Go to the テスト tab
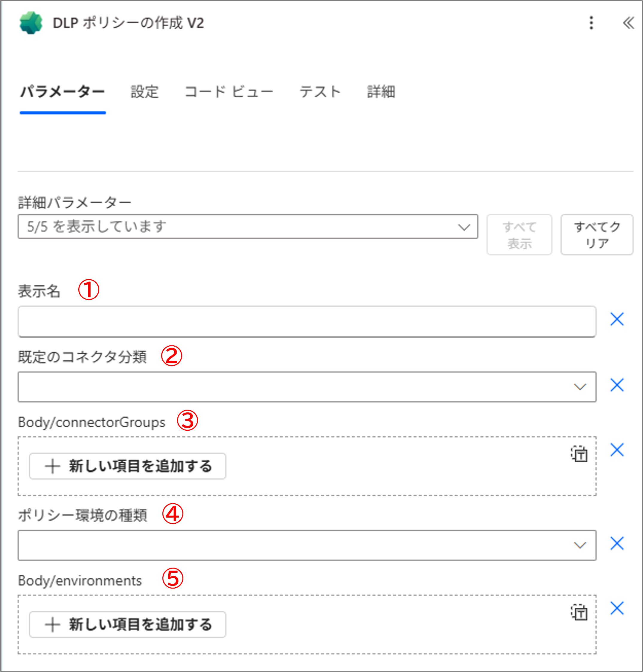The height and width of the screenshot is (672, 643). pos(320,92)
